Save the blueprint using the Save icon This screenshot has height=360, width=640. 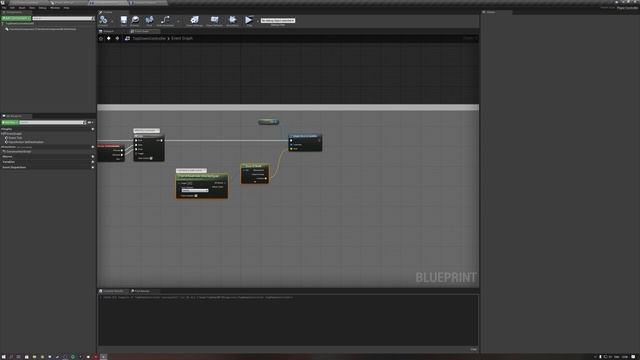click(x=123, y=20)
